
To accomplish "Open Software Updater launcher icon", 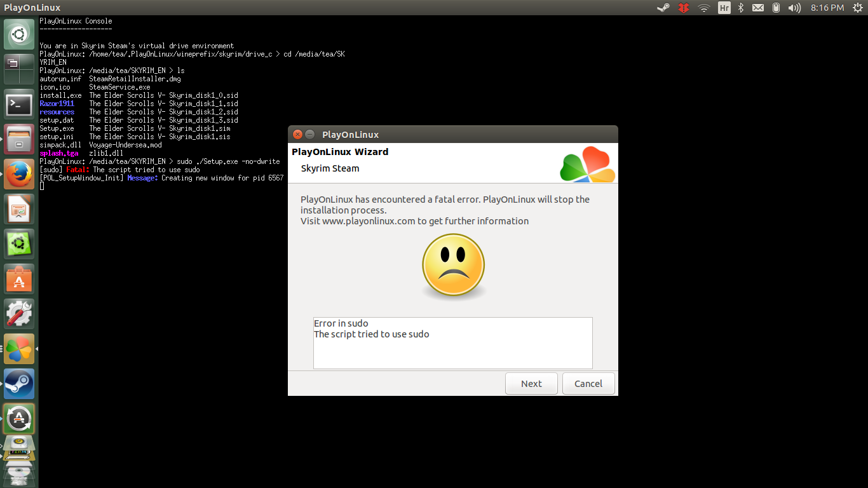I will point(19,418).
